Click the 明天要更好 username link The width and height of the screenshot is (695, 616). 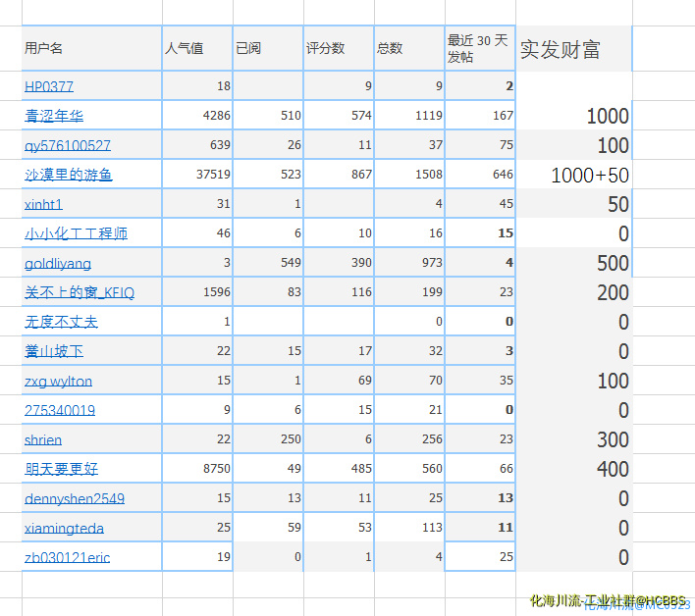(61, 469)
